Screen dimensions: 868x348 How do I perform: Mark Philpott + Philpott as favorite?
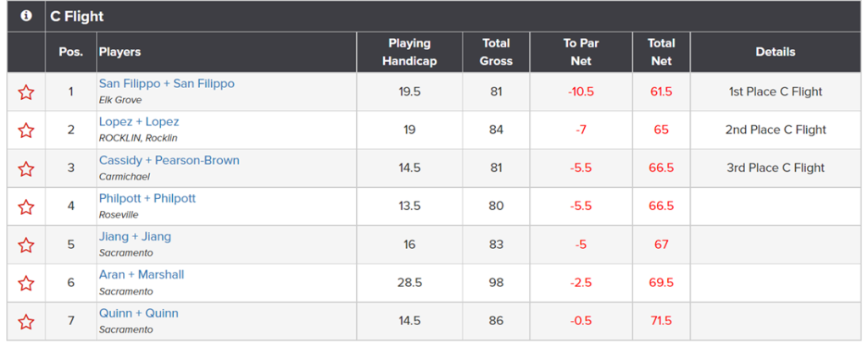click(26, 207)
